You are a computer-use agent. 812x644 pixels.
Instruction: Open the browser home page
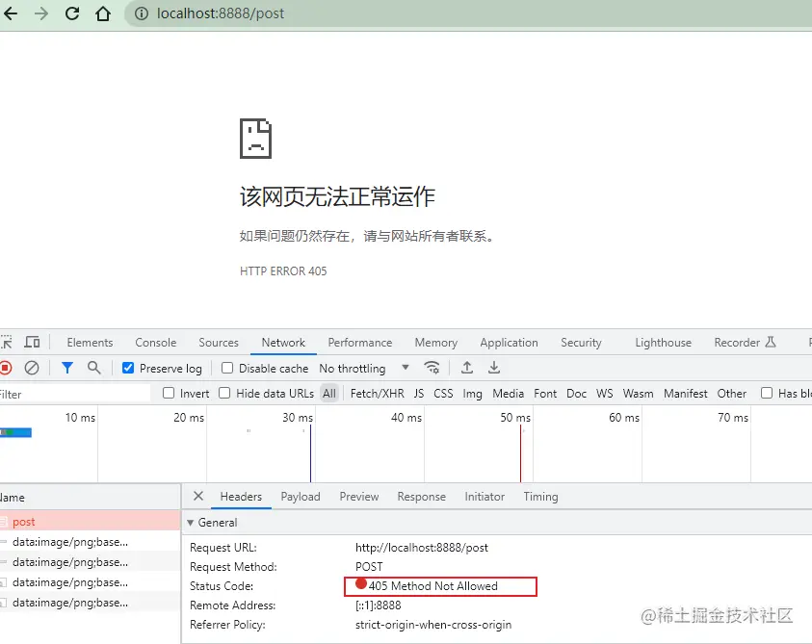coord(103,13)
